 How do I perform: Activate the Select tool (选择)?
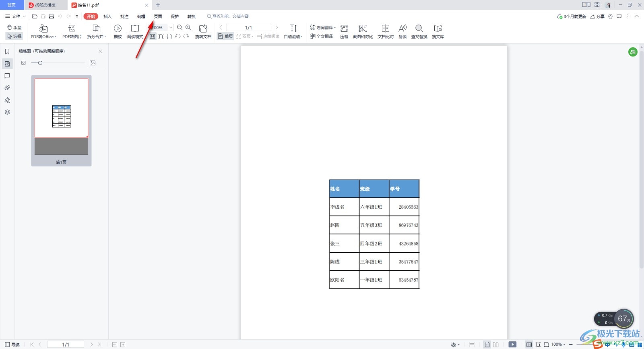tap(14, 36)
